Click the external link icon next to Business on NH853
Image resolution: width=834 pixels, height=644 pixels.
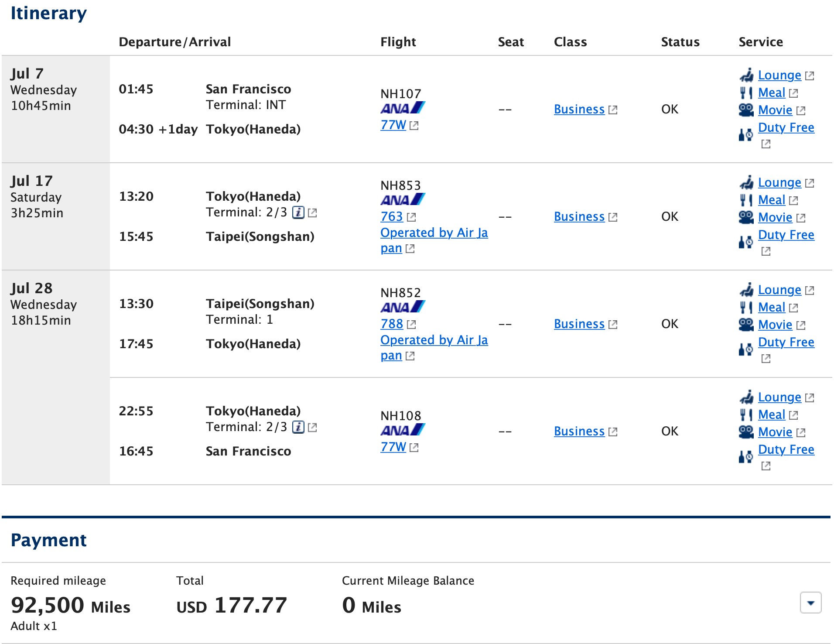click(x=613, y=216)
